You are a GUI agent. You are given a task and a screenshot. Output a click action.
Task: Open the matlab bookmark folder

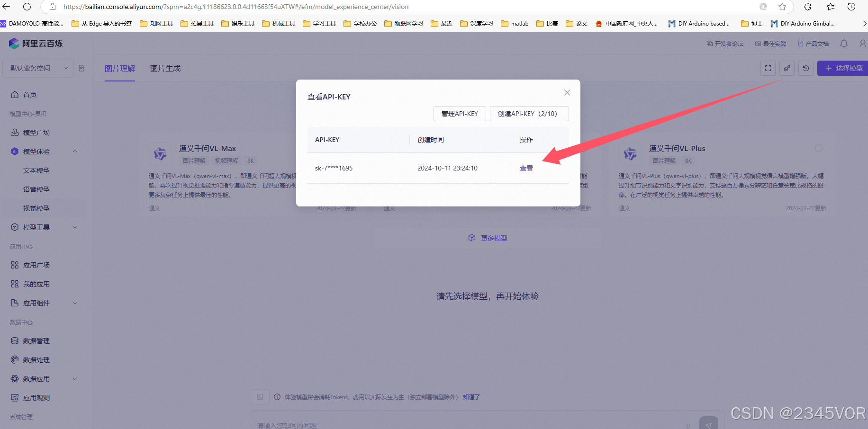coord(515,24)
